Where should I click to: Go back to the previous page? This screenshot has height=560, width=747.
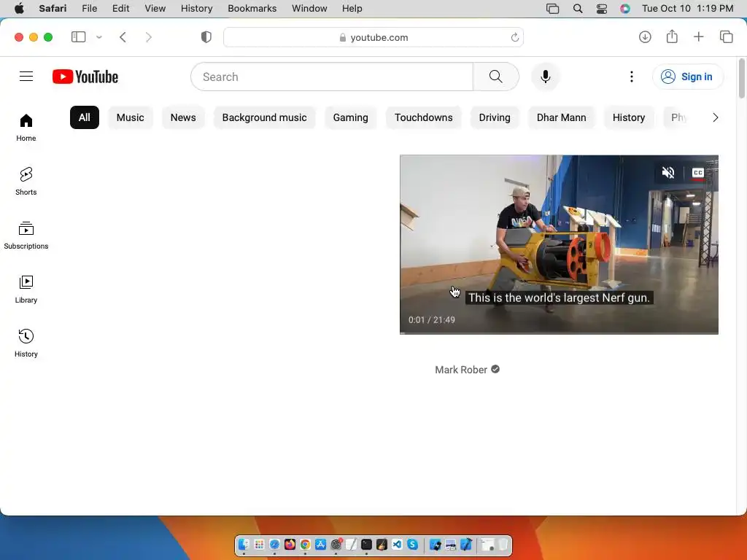pos(123,37)
